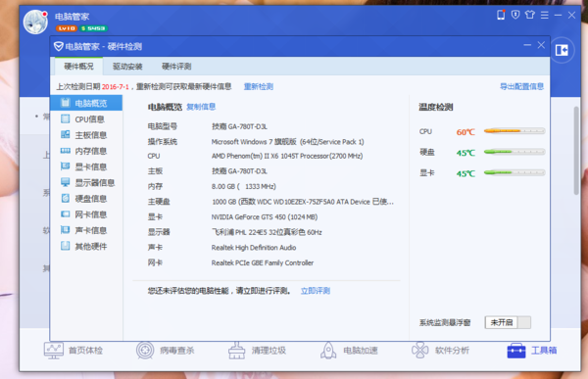Screen dimensions: 588x379
Task: Click the 8.00 GB memory value
Action: pyautogui.click(x=244, y=187)
